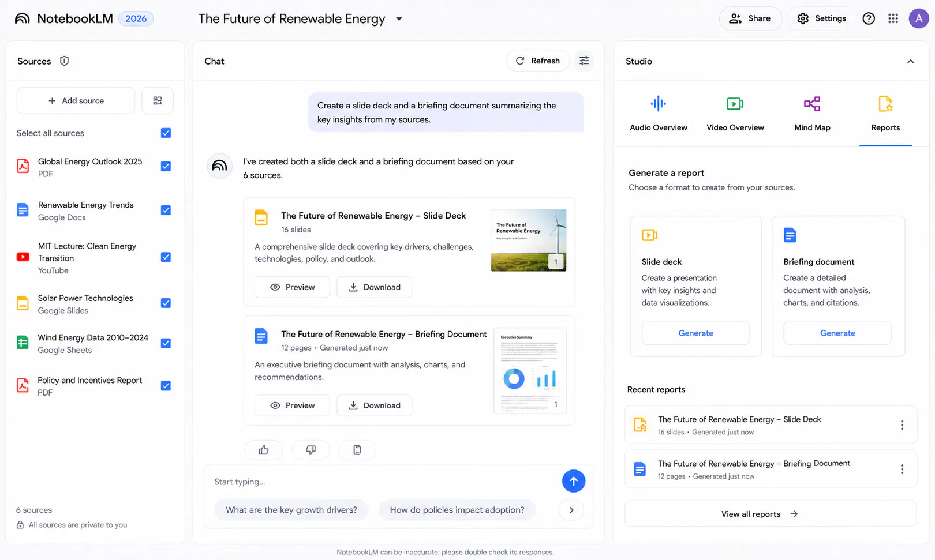This screenshot has height=560, width=935.
Task: Click the 2026 badge beside NotebookLM
Action: [x=136, y=18]
